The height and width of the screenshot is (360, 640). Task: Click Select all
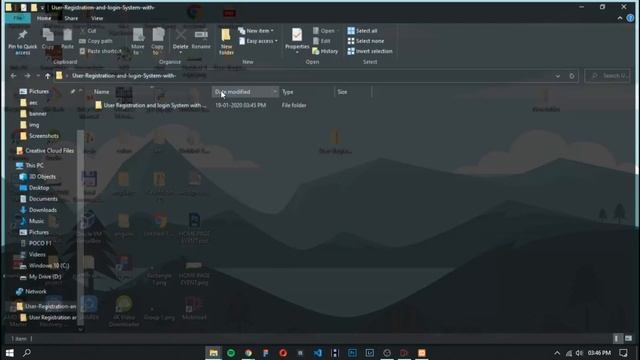[x=362, y=31]
